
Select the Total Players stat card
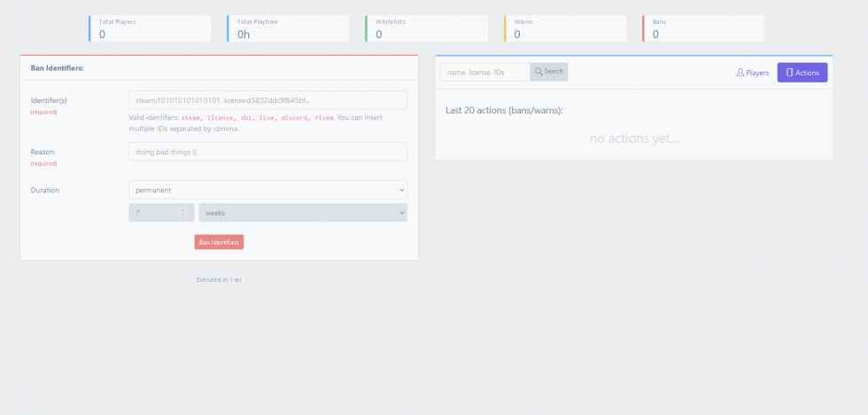pyautogui.click(x=150, y=28)
